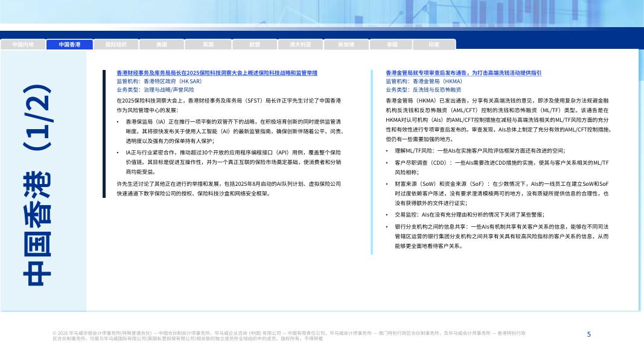Click bullet starting 香港保监局（IA）正在推行
The width and height of the screenshot is (644, 362).
coord(234,132)
